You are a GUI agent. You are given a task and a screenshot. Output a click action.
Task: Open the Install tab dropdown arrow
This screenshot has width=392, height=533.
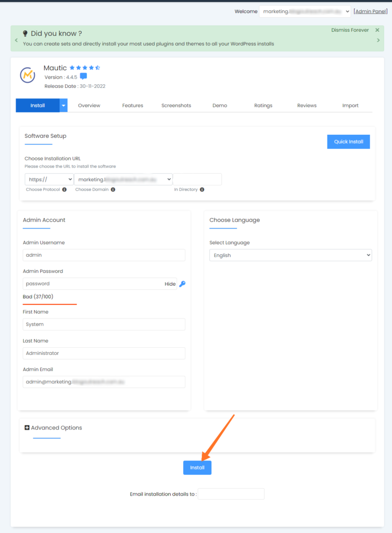click(x=63, y=105)
